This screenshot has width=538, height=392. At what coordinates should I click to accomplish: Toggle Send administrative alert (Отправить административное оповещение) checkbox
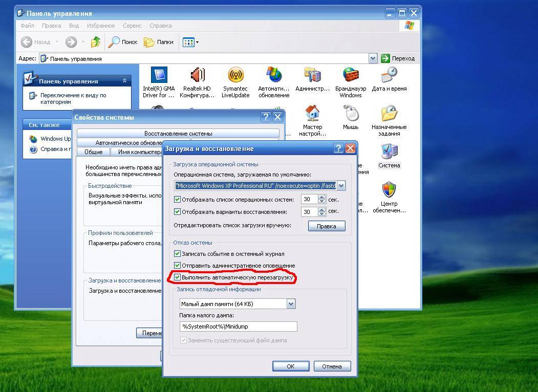coord(178,266)
